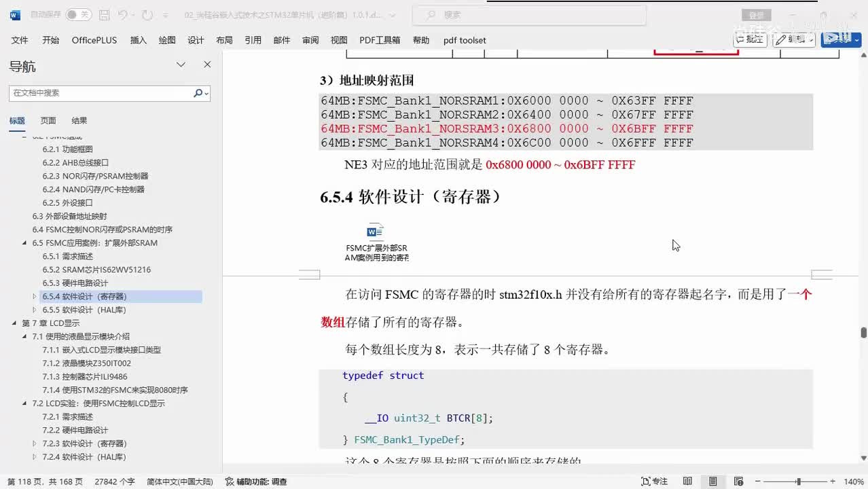This screenshot has width=868, height=489.
Task: Expand the 6.5.4 软件设计（寄存器）heading
Action: (x=35, y=296)
